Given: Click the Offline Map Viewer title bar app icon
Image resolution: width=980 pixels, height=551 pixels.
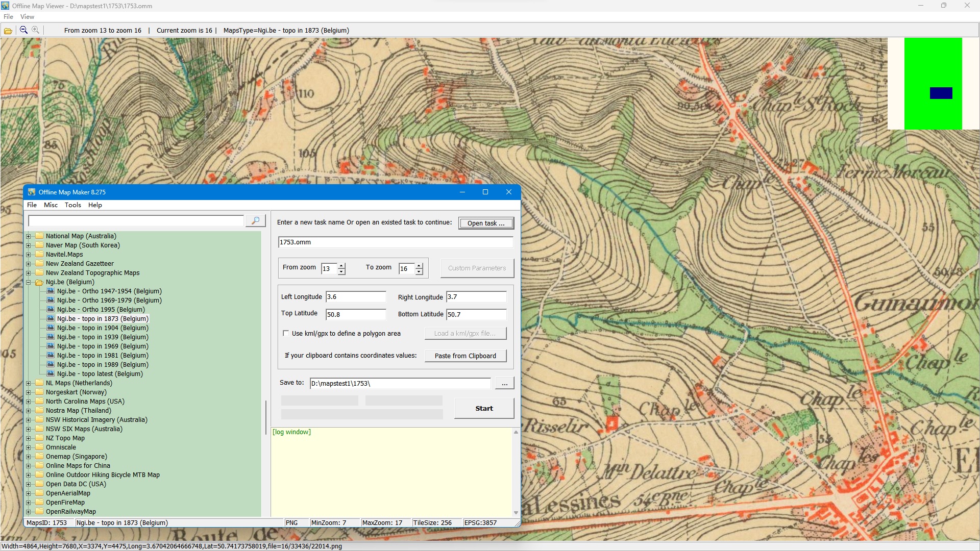Looking at the screenshot, I should (x=5, y=6).
